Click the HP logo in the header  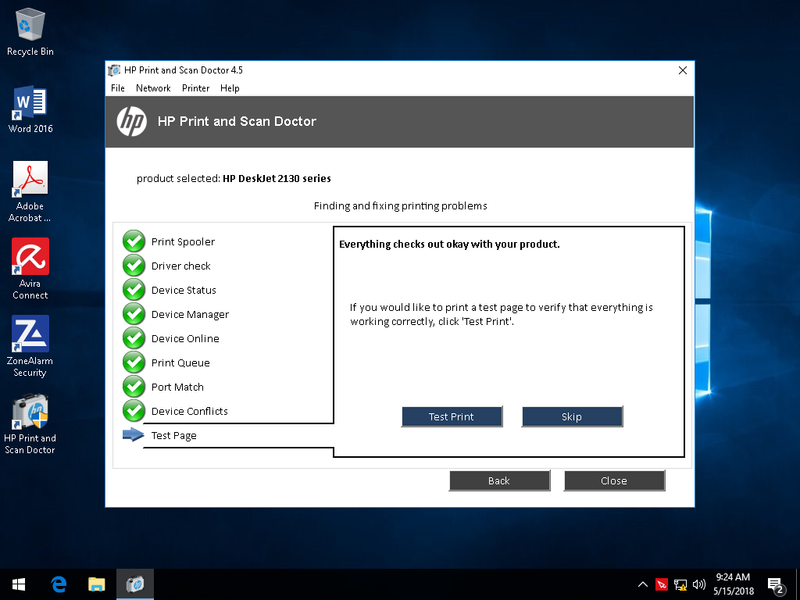click(131, 121)
